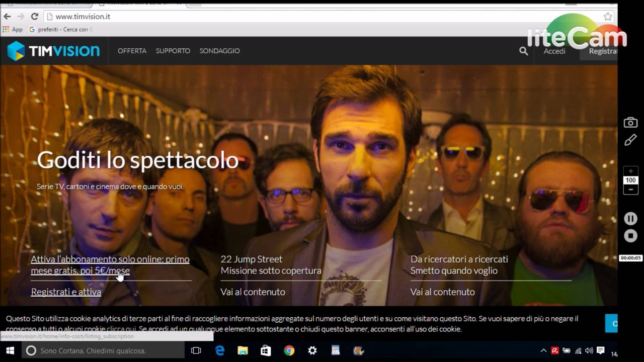Open the taskbar app left of liteCam
644x362 pixels.
click(x=336, y=350)
